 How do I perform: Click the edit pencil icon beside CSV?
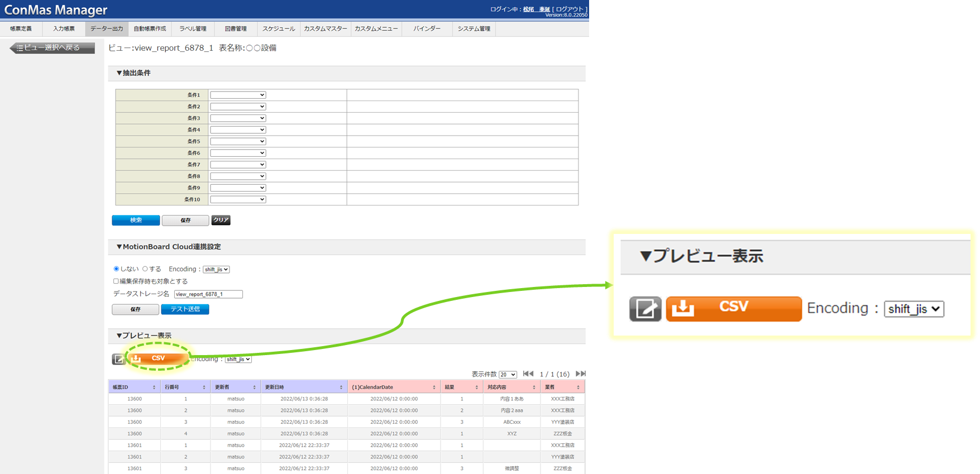coord(118,359)
